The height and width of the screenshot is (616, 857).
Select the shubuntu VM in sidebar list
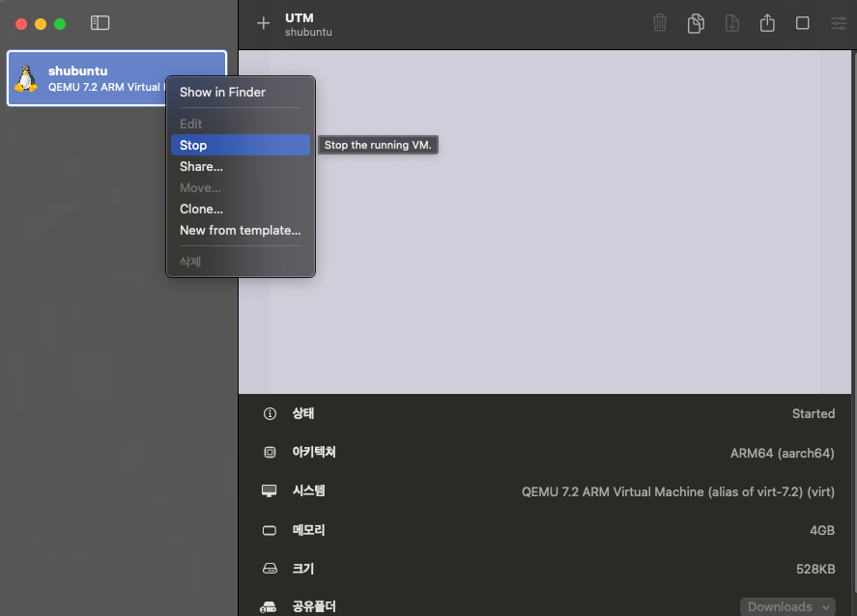tap(117, 78)
